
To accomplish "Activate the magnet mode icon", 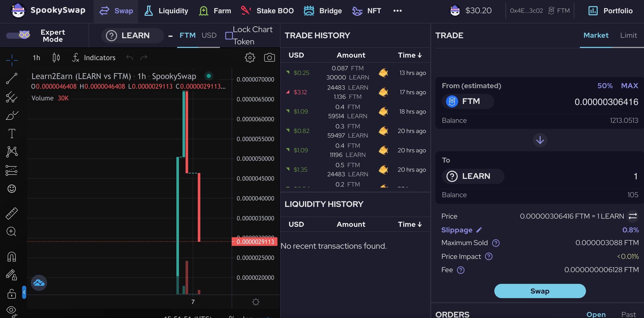I will coord(12,257).
